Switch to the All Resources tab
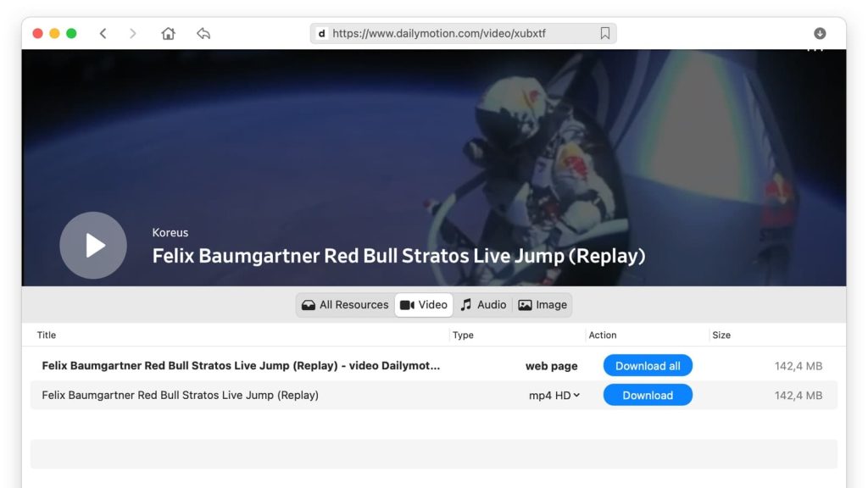Viewport: 868px width, 488px height. (345, 305)
